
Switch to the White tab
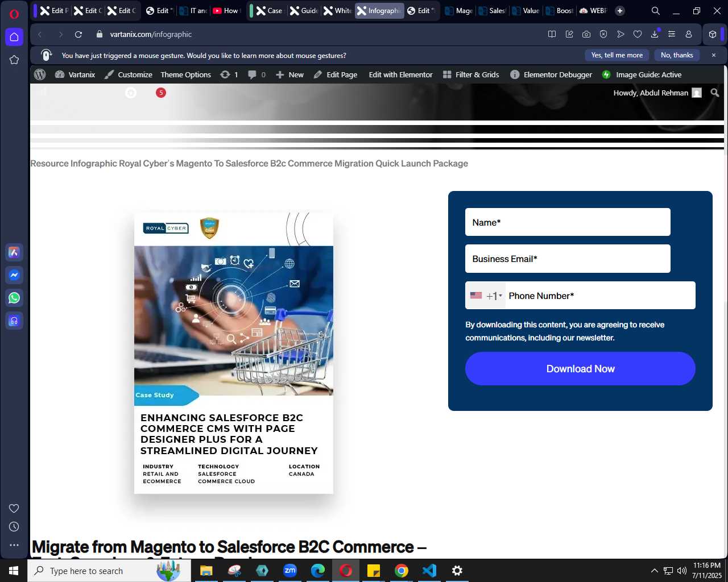[337, 11]
